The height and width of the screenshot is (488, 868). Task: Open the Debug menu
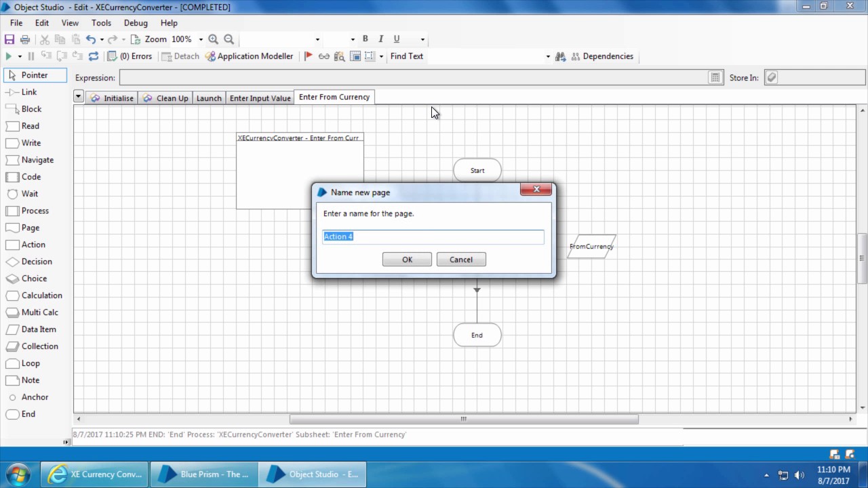point(136,23)
